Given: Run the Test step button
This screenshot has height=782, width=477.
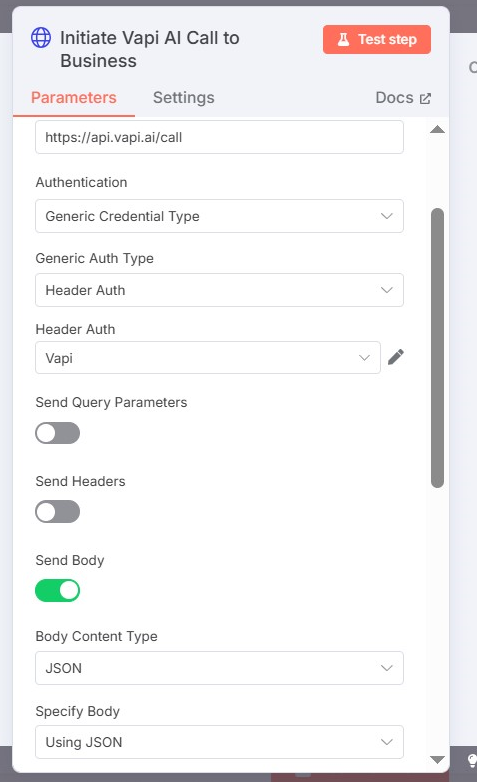Looking at the screenshot, I should coord(377,39).
